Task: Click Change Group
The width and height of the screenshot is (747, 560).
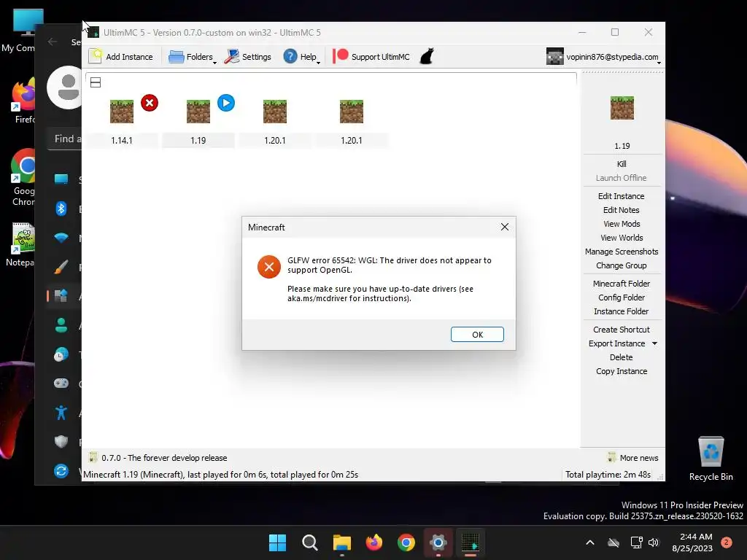Action: tap(622, 265)
